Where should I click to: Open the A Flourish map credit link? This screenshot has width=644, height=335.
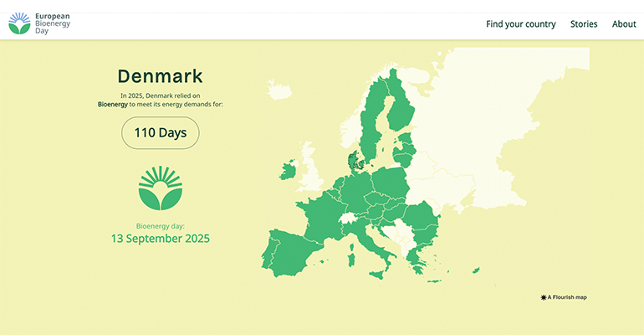tap(564, 297)
